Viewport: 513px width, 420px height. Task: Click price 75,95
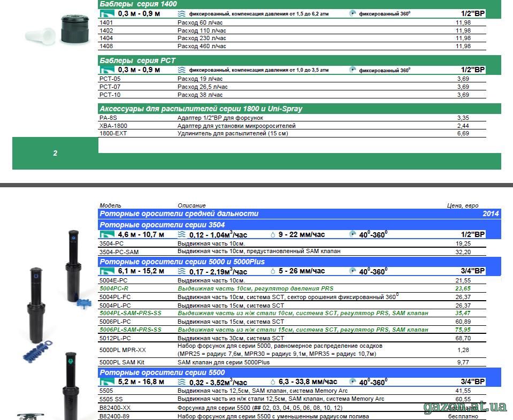[x=463, y=330]
